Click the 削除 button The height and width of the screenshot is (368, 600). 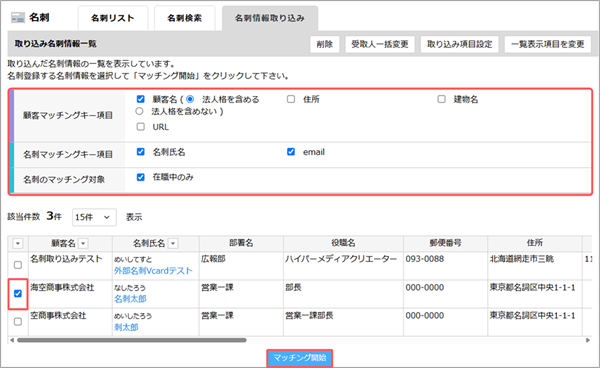coord(324,44)
